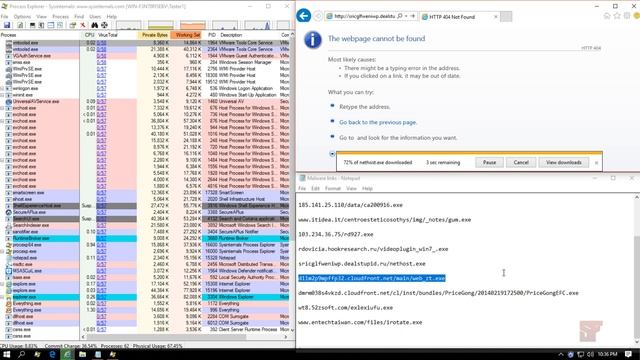
Task: Open a new tab in Internet Explorer
Action: click(x=506, y=17)
